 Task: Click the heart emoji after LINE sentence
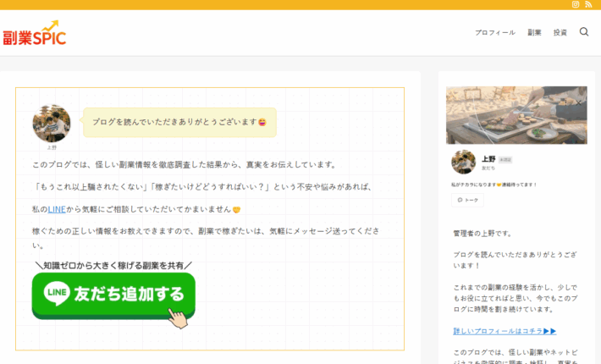coord(236,210)
